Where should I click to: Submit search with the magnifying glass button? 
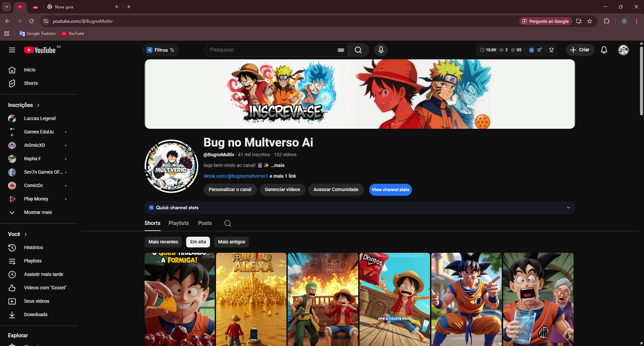click(x=358, y=50)
